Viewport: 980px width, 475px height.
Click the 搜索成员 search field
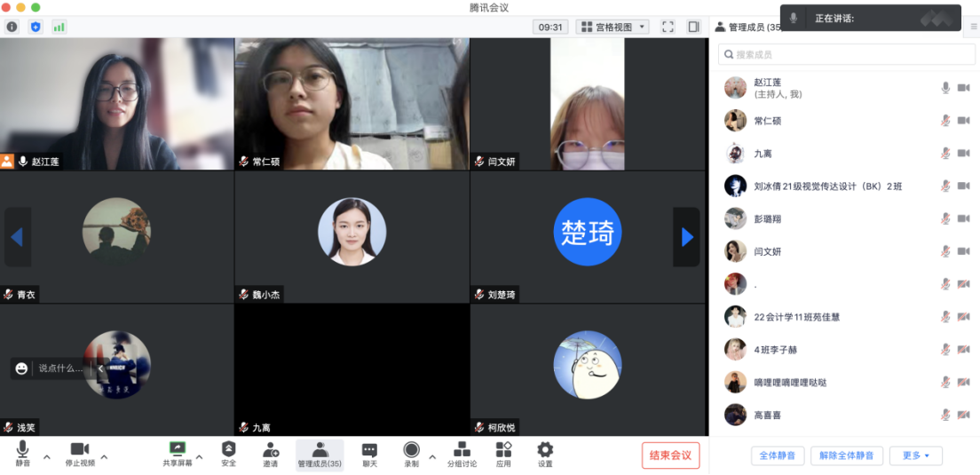click(846, 55)
